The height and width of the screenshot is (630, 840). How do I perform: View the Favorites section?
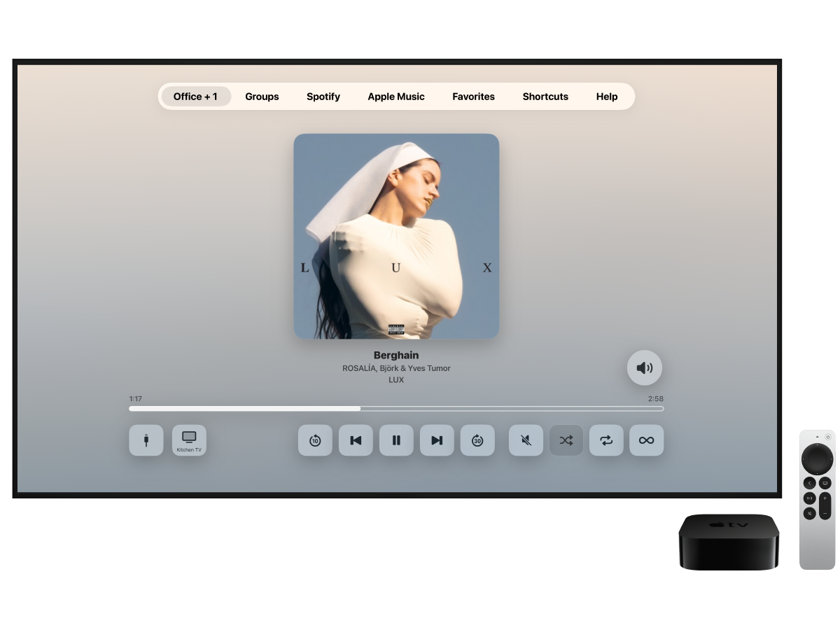pos(473,96)
